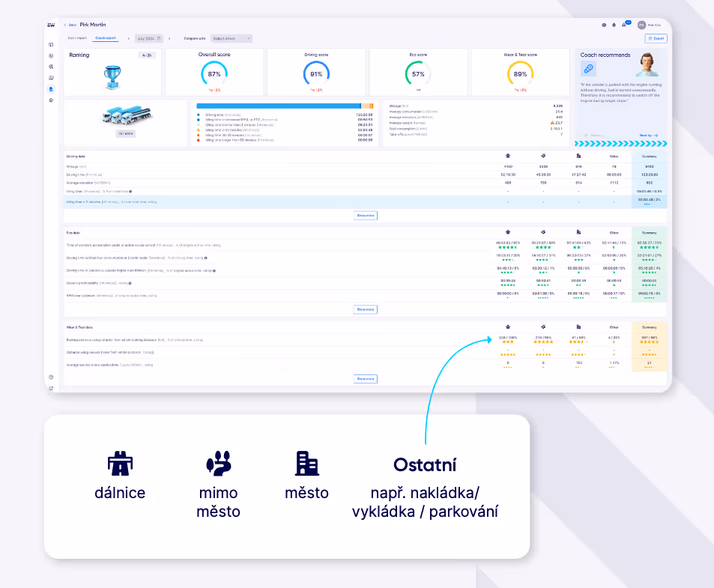Image resolution: width=714 pixels, height=588 pixels.
Task: Click rural column icon in Driving data table
Action: [x=543, y=156]
